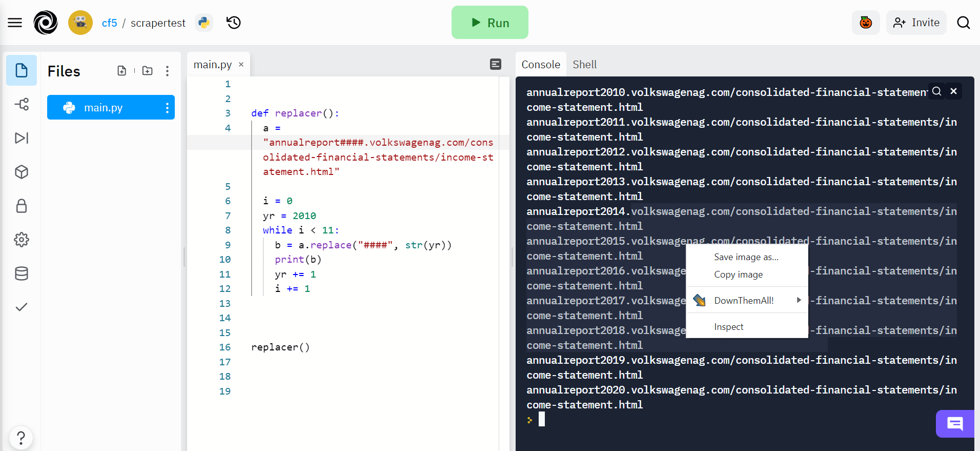The height and width of the screenshot is (451, 980).
Task: Open the Packages cube icon
Action: [x=22, y=172]
